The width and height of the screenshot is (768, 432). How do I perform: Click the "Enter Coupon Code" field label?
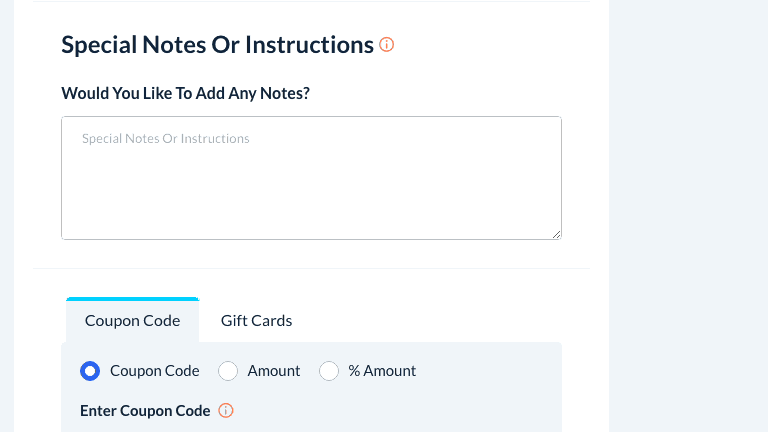click(x=145, y=411)
